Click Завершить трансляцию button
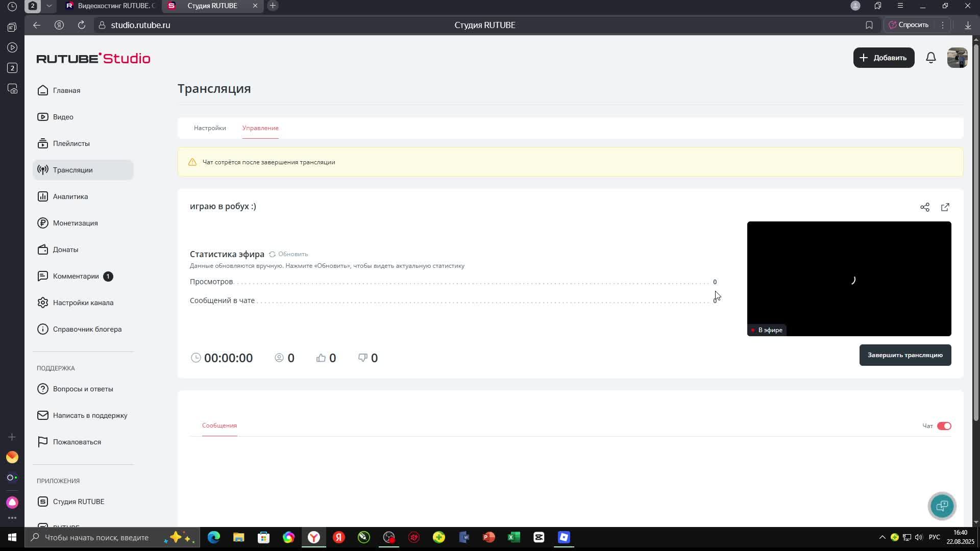The image size is (980, 551). 904,355
